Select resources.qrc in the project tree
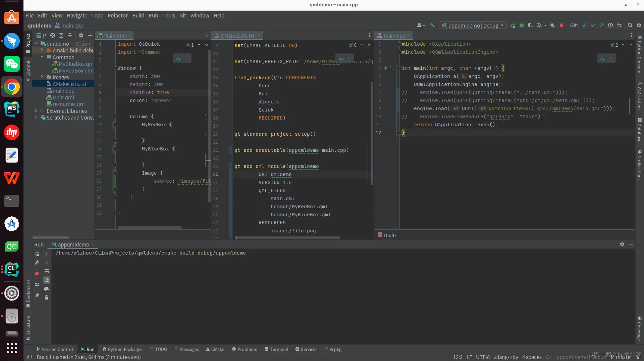Image resolution: width=644 pixels, height=361 pixels. coord(68,104)
